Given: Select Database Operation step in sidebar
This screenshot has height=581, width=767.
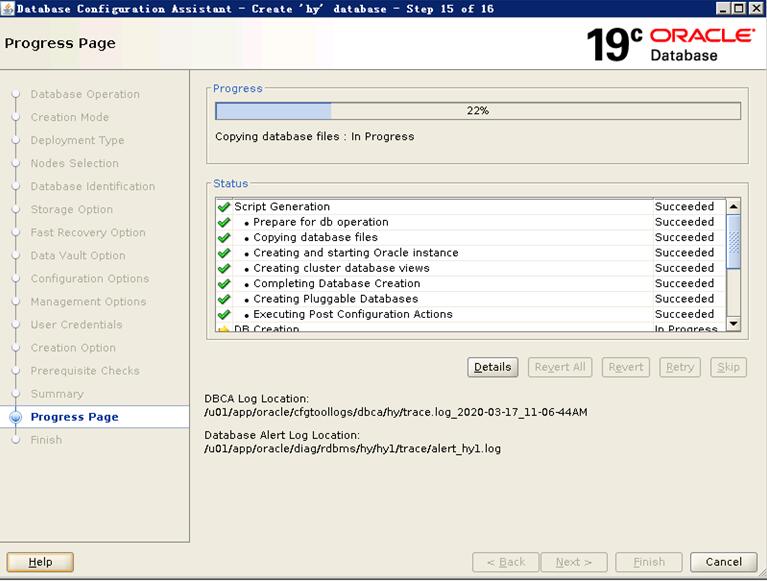Looking at the screenshot, I should coord(85,94).
